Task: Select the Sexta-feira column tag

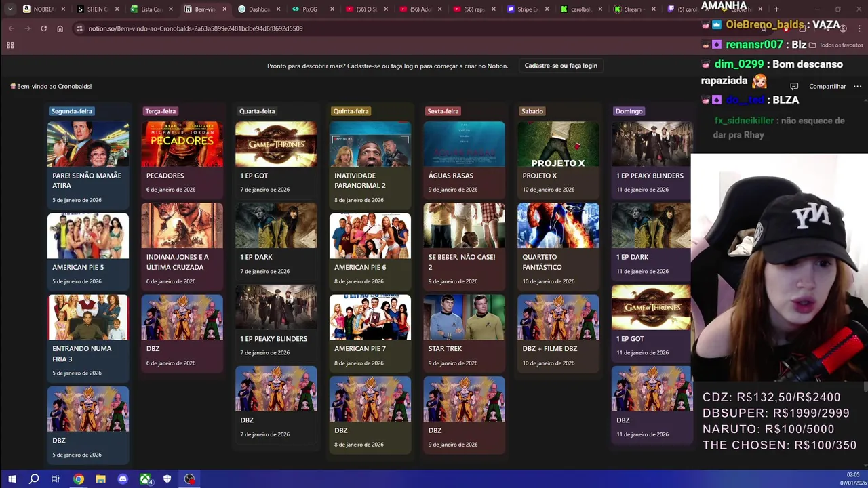Action: click(x=443, y=111)
